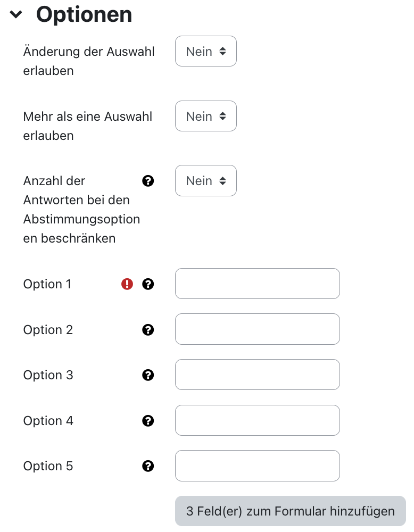Open the help popup for Option 1
The height and width of the screenshot is (532, 414).
(148, 284)
